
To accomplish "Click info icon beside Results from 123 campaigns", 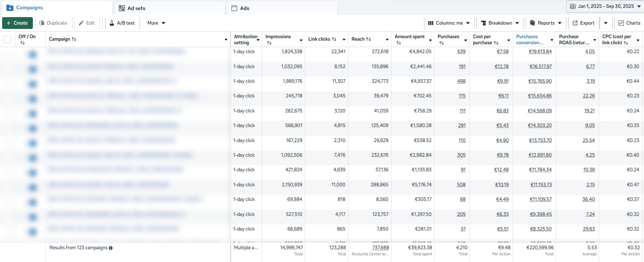I will pyautogui.click(x=111, y=248).
